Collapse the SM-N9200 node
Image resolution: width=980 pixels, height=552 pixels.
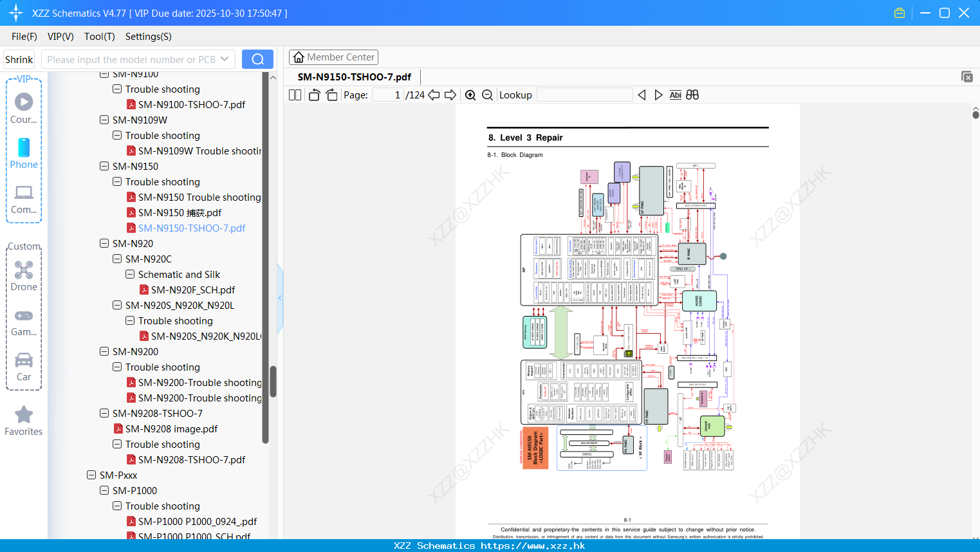(x=104, y=351)
